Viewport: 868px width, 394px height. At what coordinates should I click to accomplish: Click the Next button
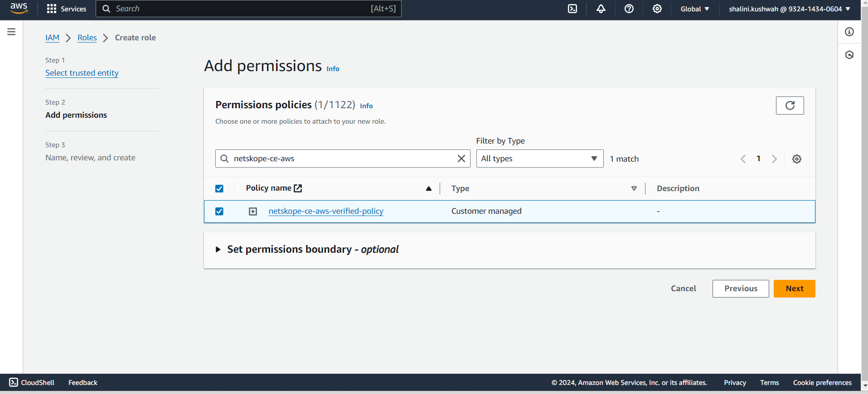(x=794, y=288)
